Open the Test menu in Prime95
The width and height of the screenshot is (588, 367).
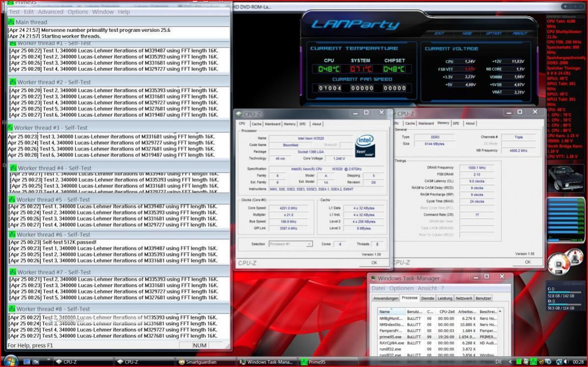14,12
